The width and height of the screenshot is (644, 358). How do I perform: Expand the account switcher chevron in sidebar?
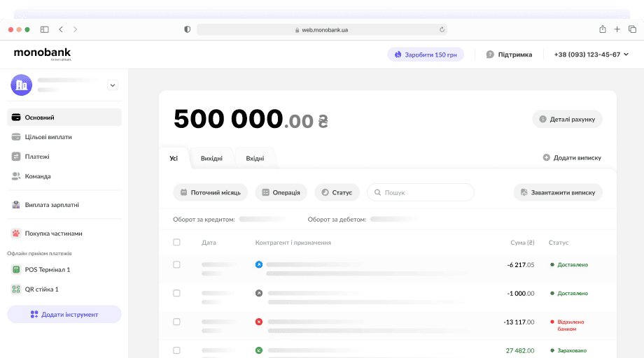point(113,85)
